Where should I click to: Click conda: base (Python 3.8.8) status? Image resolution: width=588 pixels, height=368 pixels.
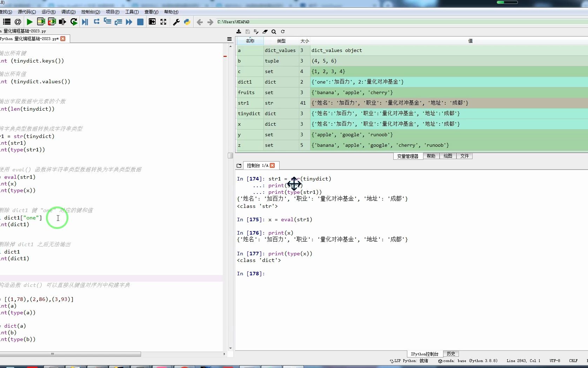point(468,361)
